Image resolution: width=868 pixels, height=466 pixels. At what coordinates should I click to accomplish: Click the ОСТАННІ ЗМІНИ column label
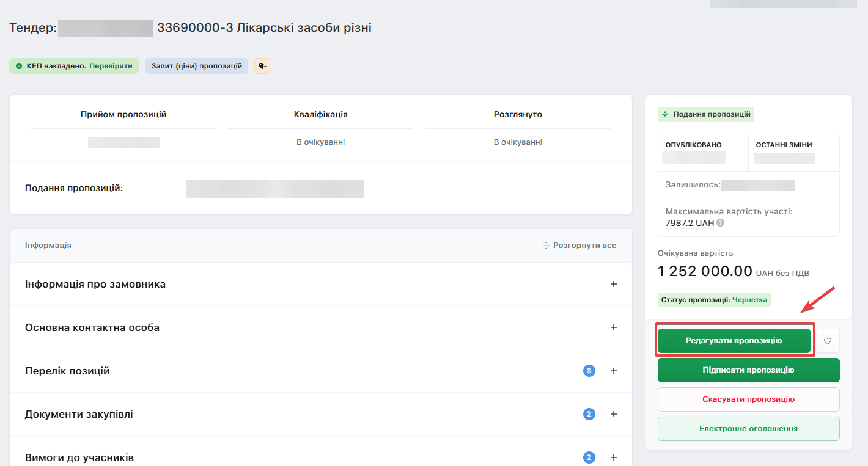(x=784, y=145)
